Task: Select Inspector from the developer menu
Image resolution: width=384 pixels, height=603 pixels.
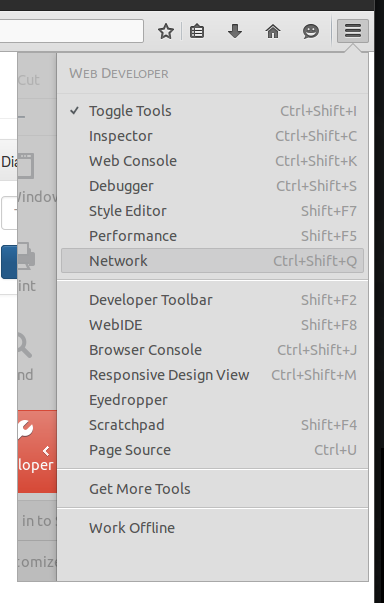Action: pyautogui.click(x=212, y=136)
